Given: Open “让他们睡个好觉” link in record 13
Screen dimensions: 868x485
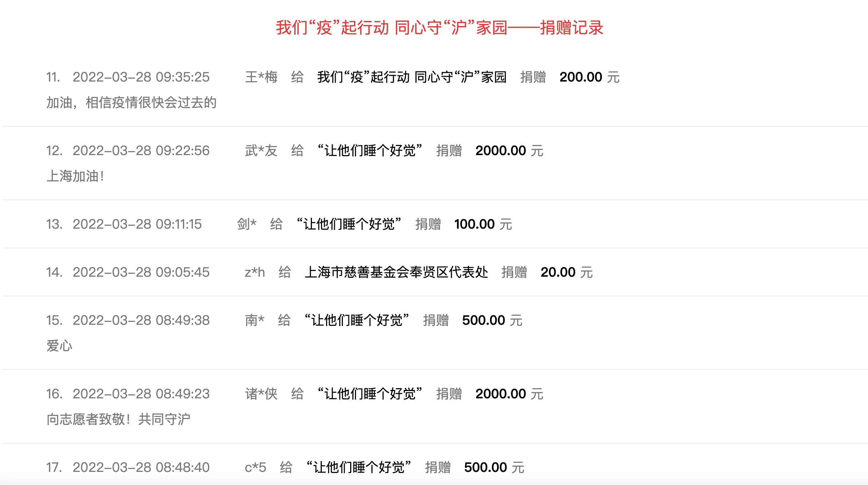Looking at the screenshot, I should (x=349, y=224).
